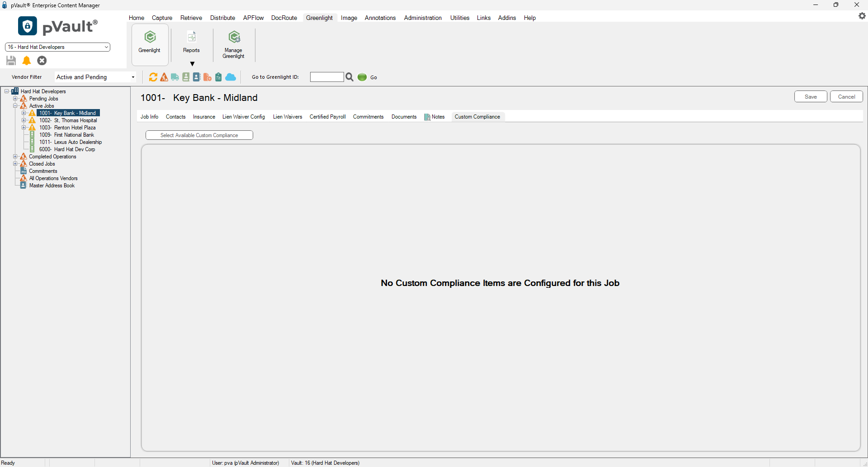868x467 pixels.
Task: Switch to the Notes tab
Action: [434, 117]
